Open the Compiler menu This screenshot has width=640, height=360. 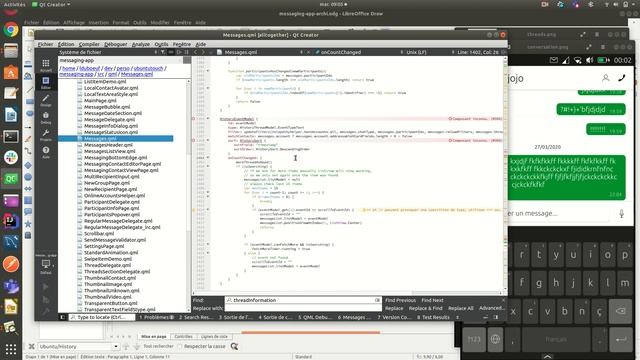click(89, 44)
